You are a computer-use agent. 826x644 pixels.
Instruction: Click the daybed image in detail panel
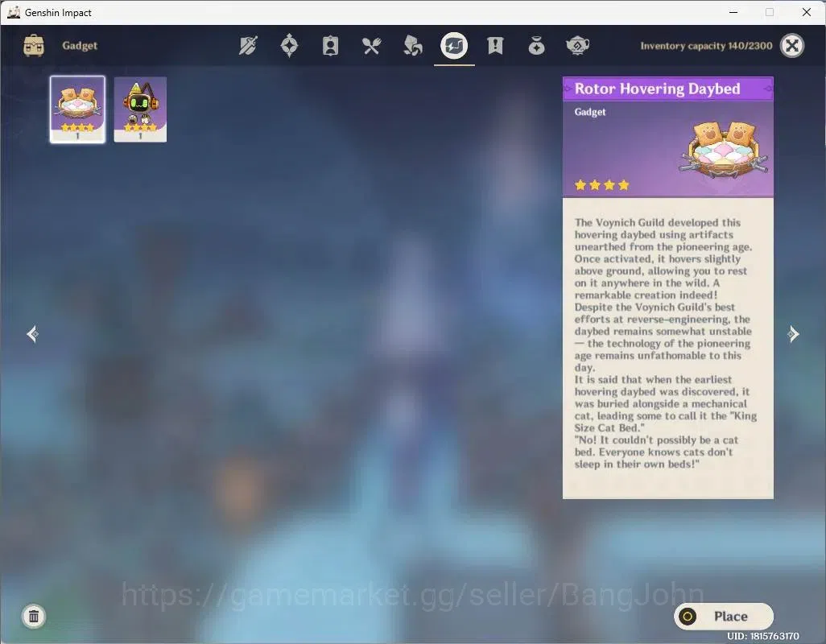click(x=725, y=149)
